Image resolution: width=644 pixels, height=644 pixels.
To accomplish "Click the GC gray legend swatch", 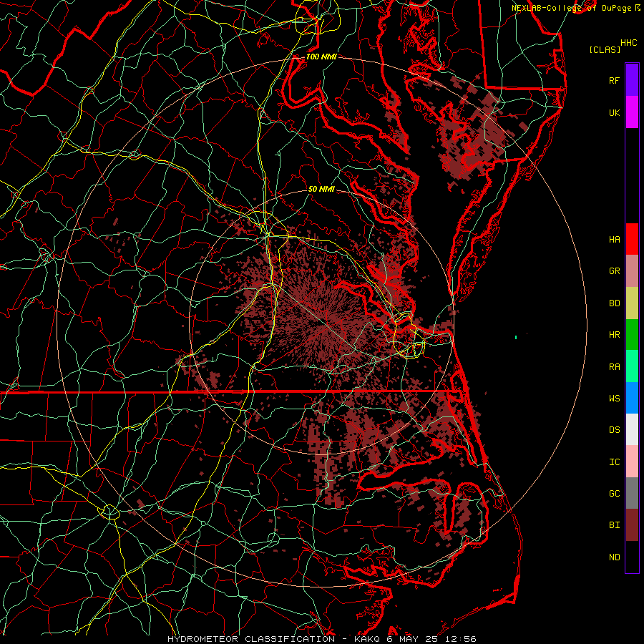I will 632,493.
